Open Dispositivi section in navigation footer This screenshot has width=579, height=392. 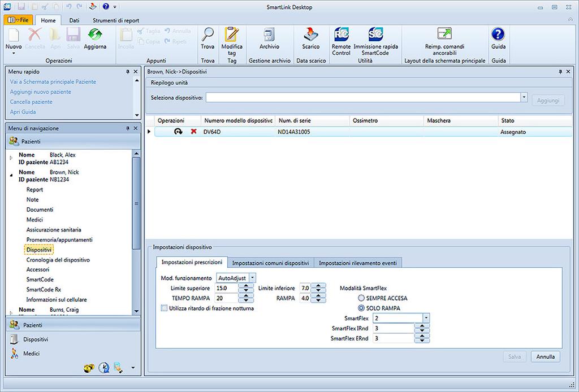click(x=36, y=339)
